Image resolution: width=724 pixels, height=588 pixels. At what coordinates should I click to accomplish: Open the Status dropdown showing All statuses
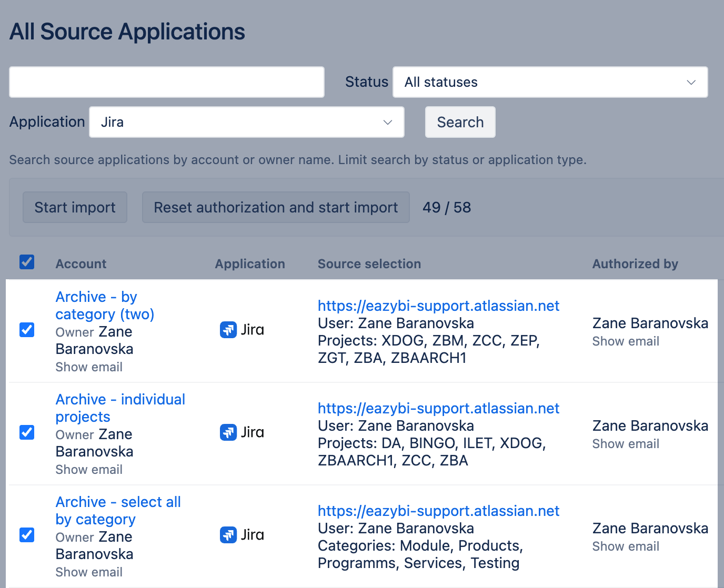[550, 82]
